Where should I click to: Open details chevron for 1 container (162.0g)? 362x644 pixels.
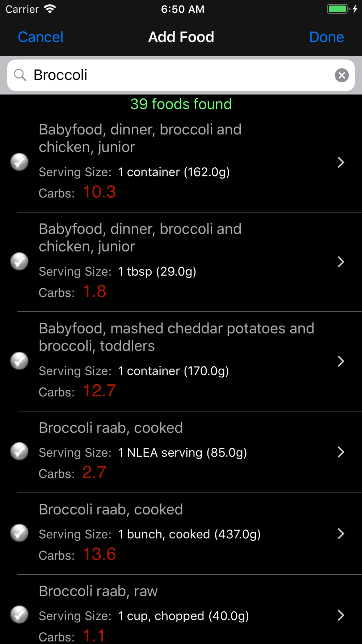[340, 162]
